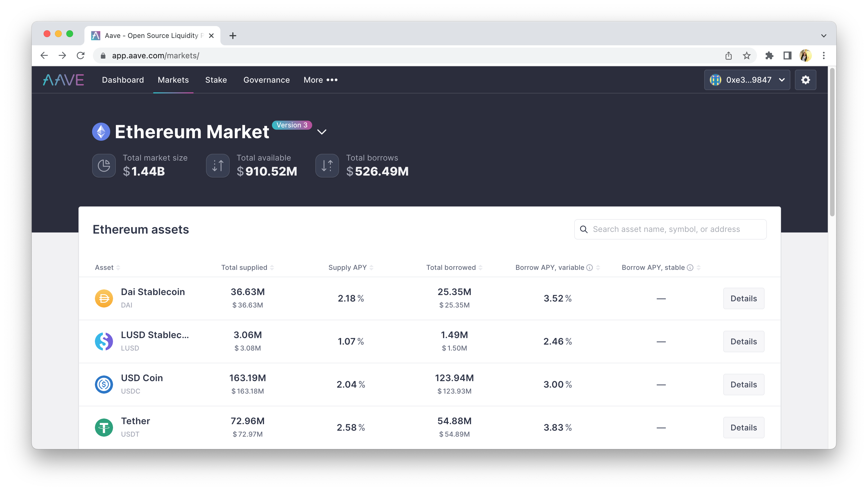Open the tab search chevron in tab strip
The image size is (868, 491).
(x=824, y=35)
